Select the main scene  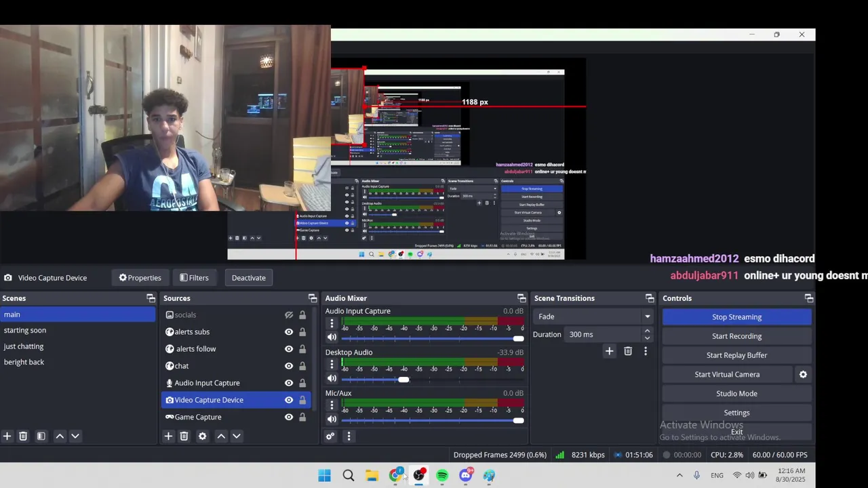78,314
